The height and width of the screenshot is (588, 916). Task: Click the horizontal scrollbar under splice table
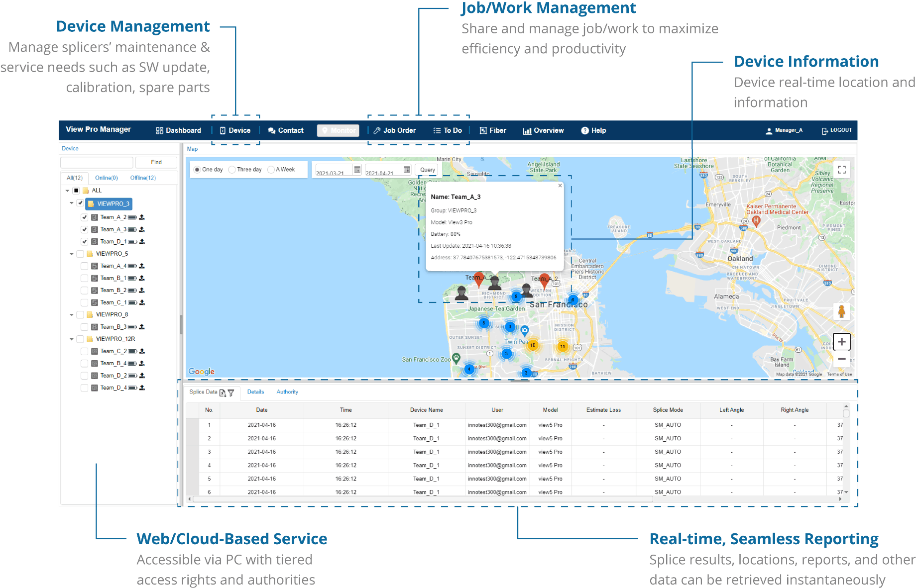[422, 499]
